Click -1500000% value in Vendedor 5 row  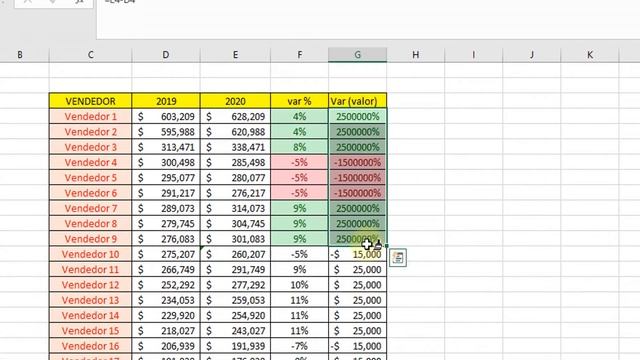point(358,178)
